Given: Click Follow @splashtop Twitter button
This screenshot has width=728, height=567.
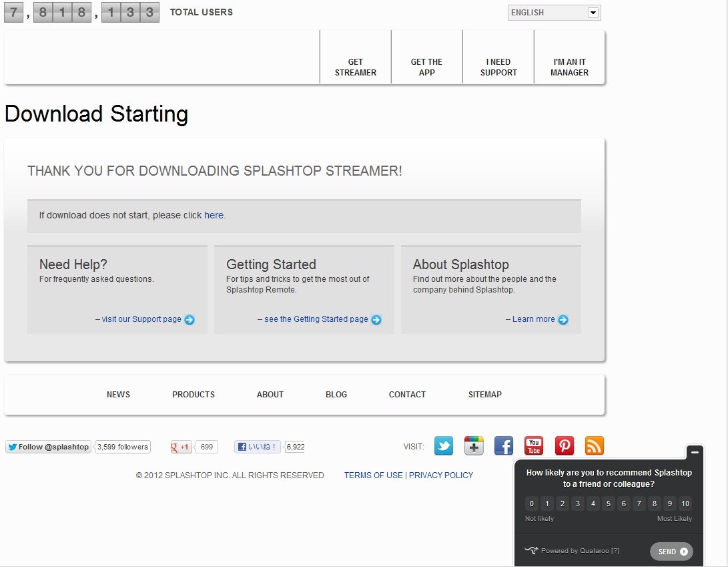Looking at the screenshot, I should click(x=48, y=447).
